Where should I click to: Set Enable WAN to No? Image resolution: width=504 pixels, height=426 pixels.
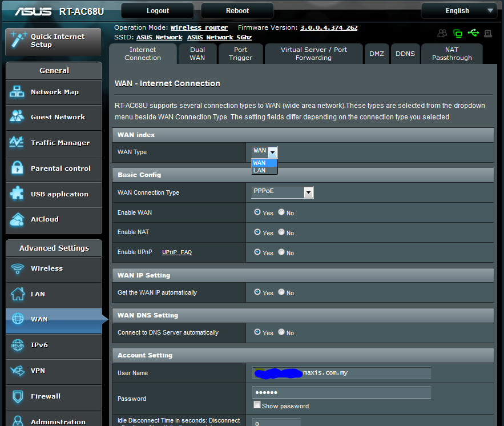[x=281, y=212]
